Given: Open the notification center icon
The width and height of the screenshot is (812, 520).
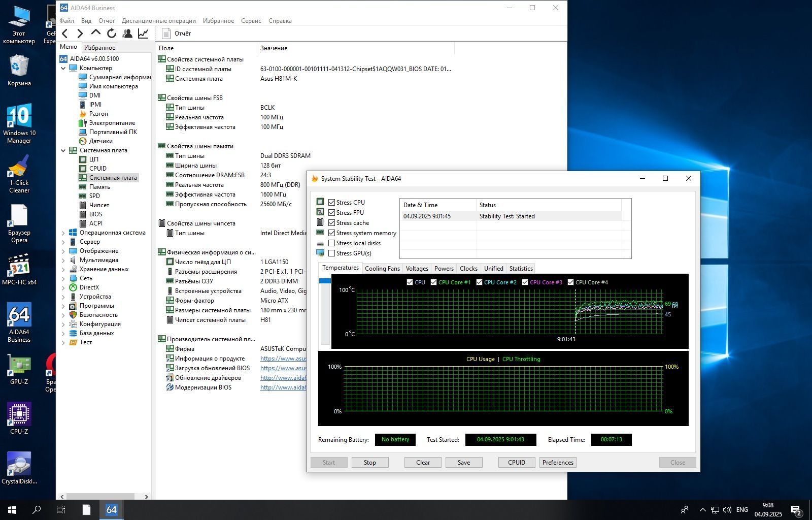Looking at the screenshot, I should click(796, 510).
